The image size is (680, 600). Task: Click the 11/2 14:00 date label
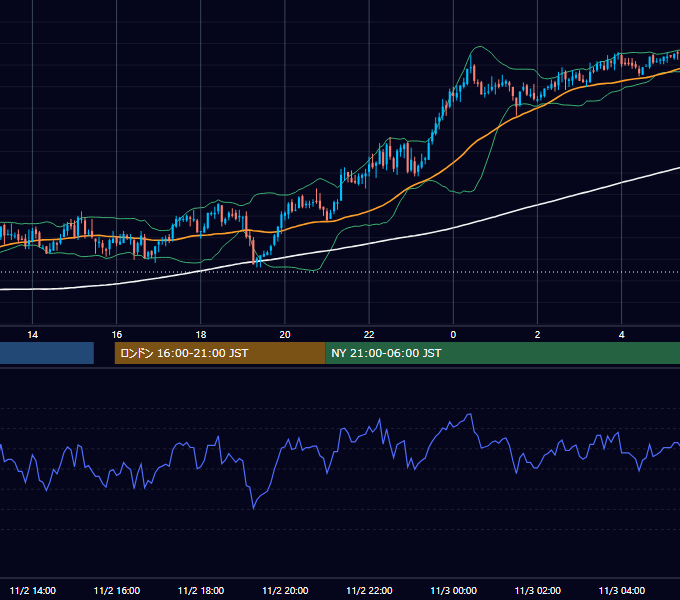click(x=33, y=590)
